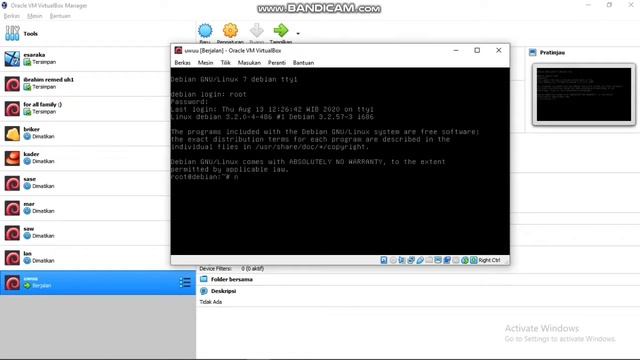Open Mesin menu in the VM window

click(x=205, y=62)
